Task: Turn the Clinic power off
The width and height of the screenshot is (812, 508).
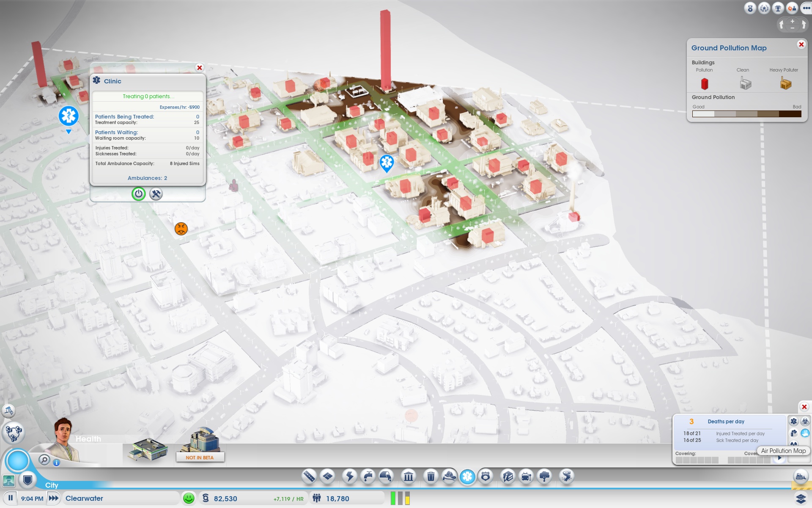Action: point(138,194)
